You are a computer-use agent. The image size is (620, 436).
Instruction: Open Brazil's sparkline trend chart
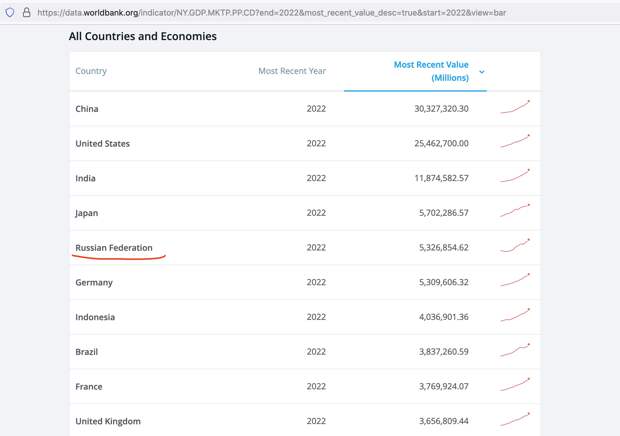click(515, 350)
